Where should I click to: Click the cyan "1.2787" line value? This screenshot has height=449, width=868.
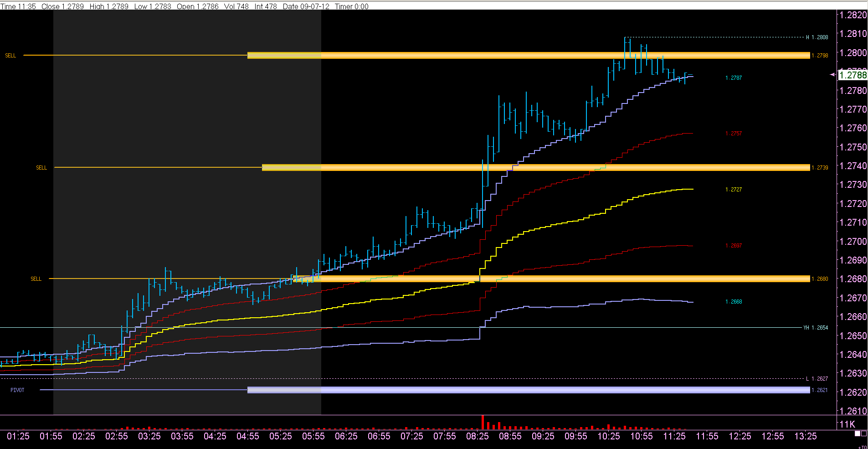click(x=734, y=78)
